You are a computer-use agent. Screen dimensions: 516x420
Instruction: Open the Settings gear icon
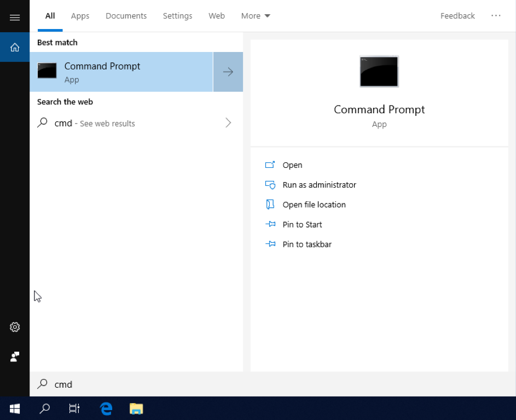pyautogui.click(x=15, y=327)
